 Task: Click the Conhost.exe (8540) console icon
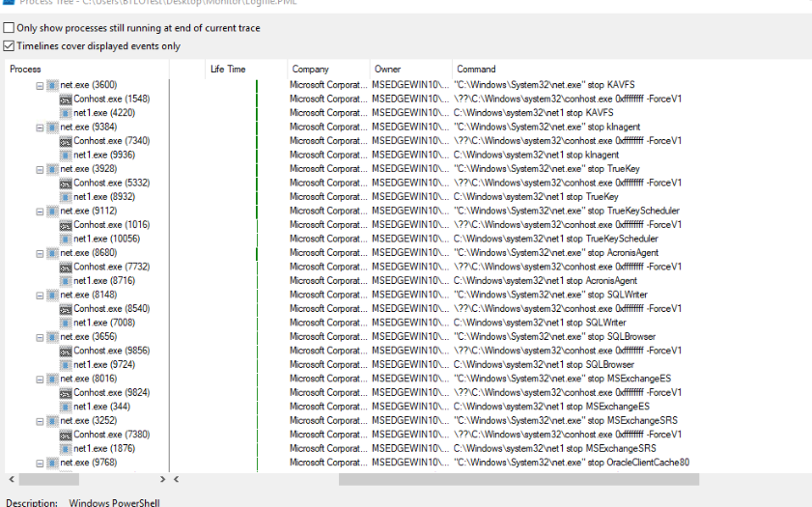pos(66,309)
